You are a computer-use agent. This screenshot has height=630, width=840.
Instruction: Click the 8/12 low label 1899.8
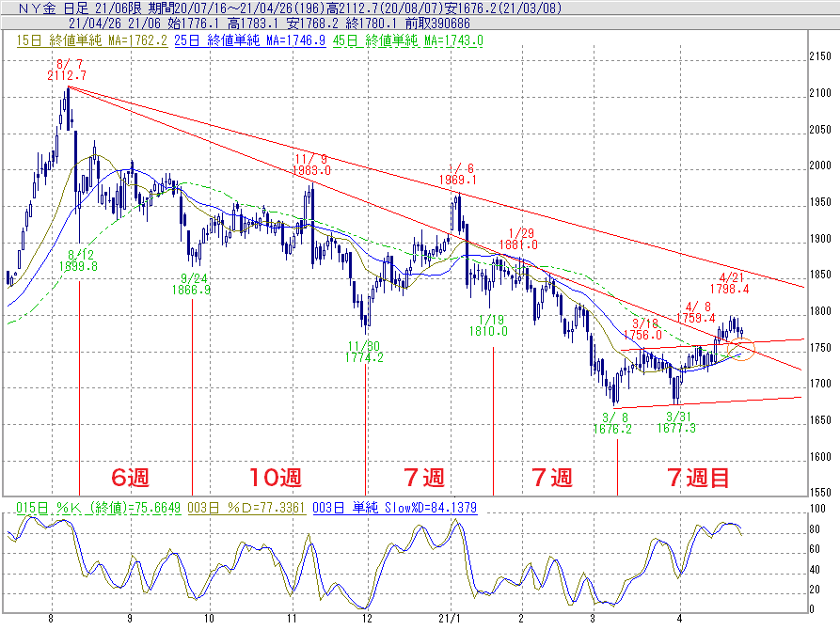click(x=82, y=266)
